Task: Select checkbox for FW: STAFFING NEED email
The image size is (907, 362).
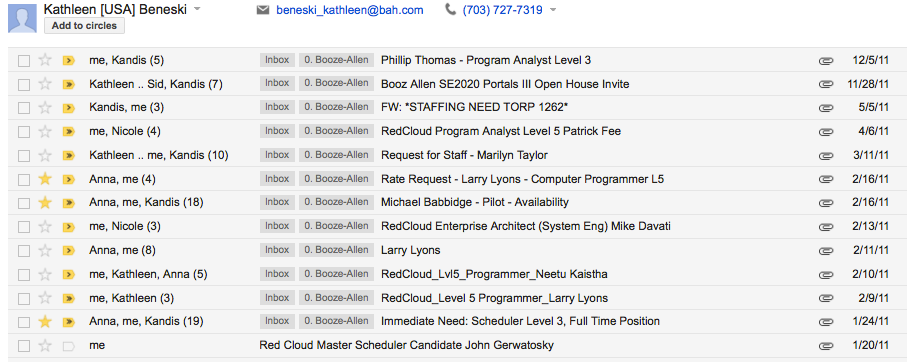Action: point(24,108)
